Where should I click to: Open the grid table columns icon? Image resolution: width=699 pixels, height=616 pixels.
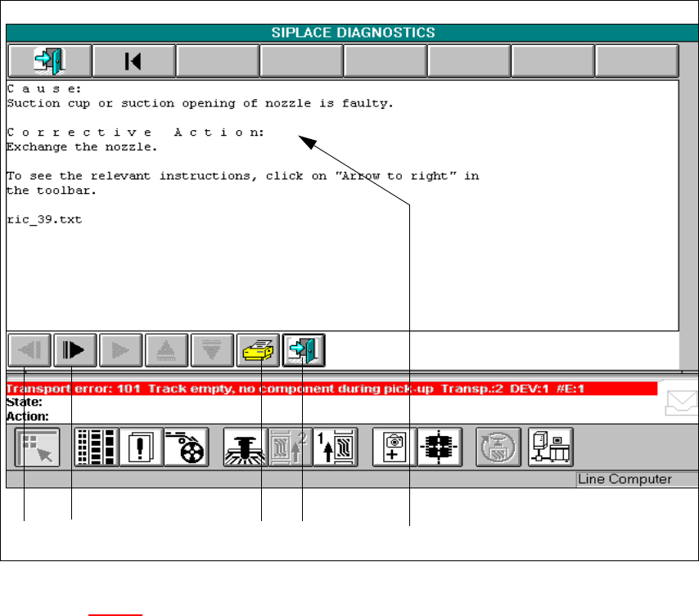(x=97, y=447)
